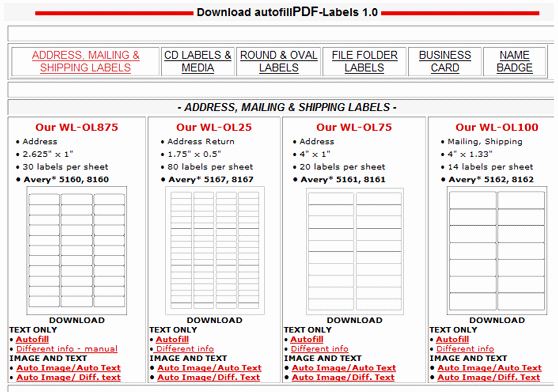Open Auto Image/Auto Text for WL-OL75

[344, 368]
